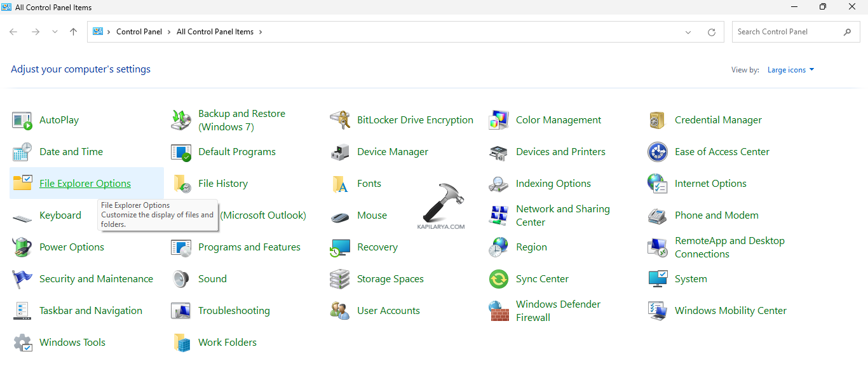Open the Windows Defender Firewall icon

[499, 311]
